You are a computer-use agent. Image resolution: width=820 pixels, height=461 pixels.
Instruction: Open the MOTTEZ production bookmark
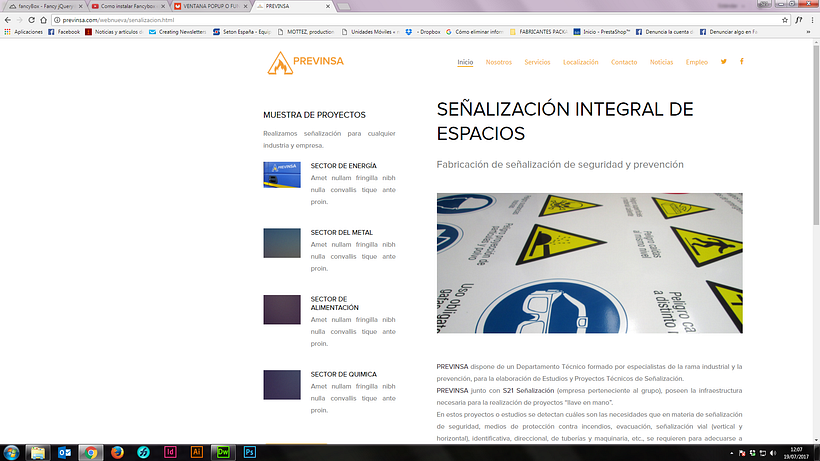tap(306, 32)
